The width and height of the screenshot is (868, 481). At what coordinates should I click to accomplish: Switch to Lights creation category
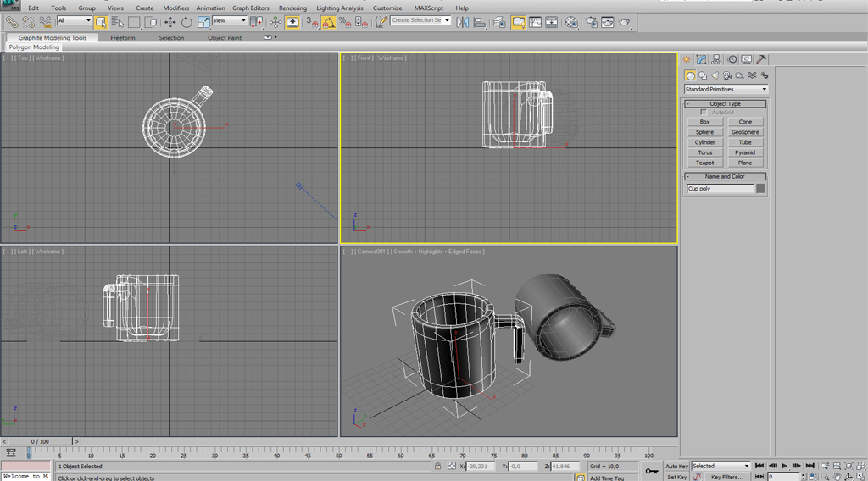715,75
